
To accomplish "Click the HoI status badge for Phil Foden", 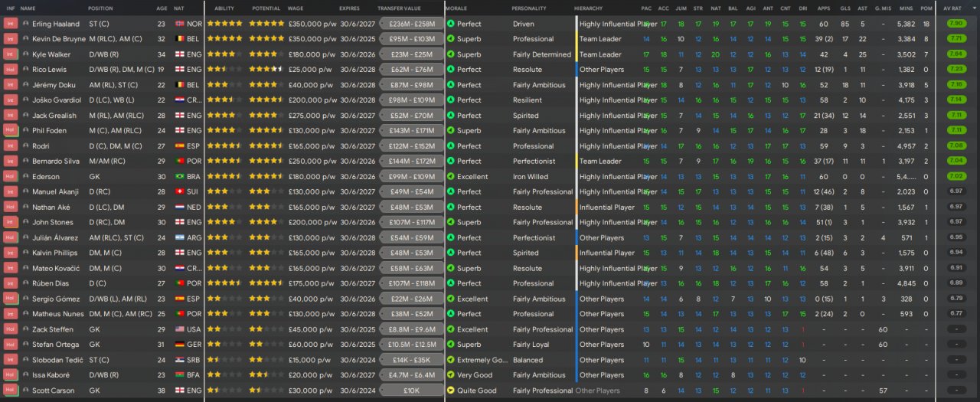I will point(11,130).
